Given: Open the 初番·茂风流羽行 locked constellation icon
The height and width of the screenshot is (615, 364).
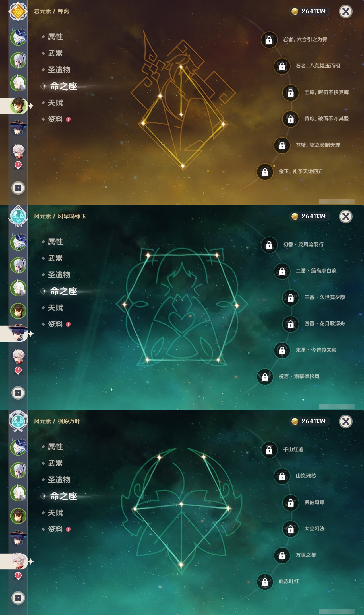Looking at the screenshot, I should tap(269, 245).
